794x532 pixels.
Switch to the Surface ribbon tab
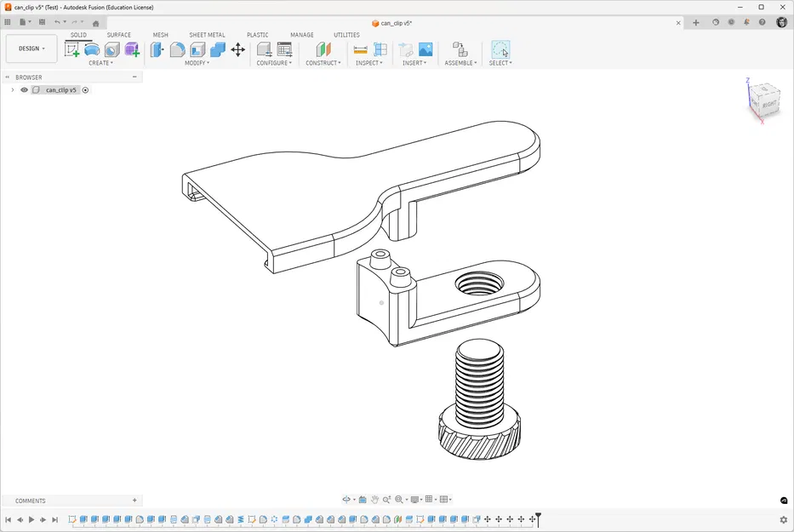pyautogui.click(x=118, y=35)
